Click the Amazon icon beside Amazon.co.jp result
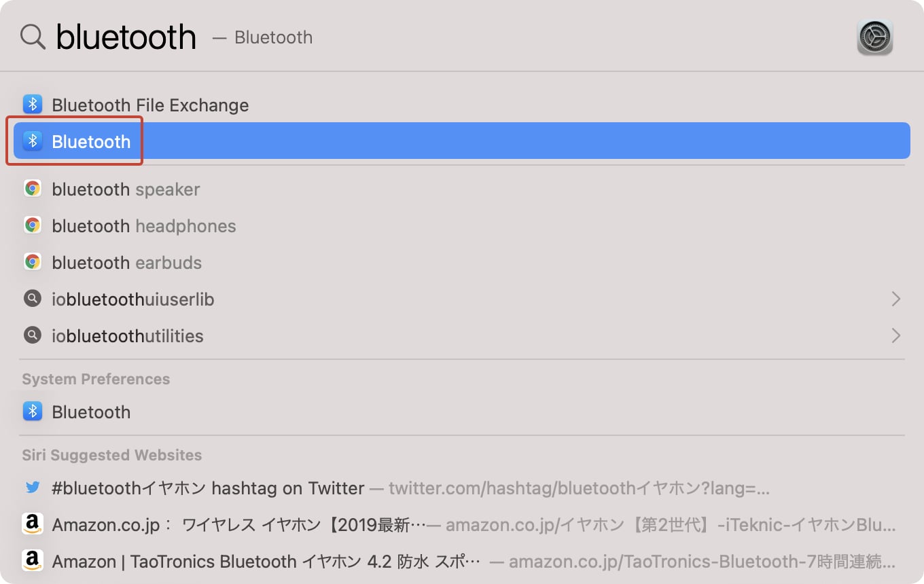This screenshot has width=924, height=584. point(33,524)
